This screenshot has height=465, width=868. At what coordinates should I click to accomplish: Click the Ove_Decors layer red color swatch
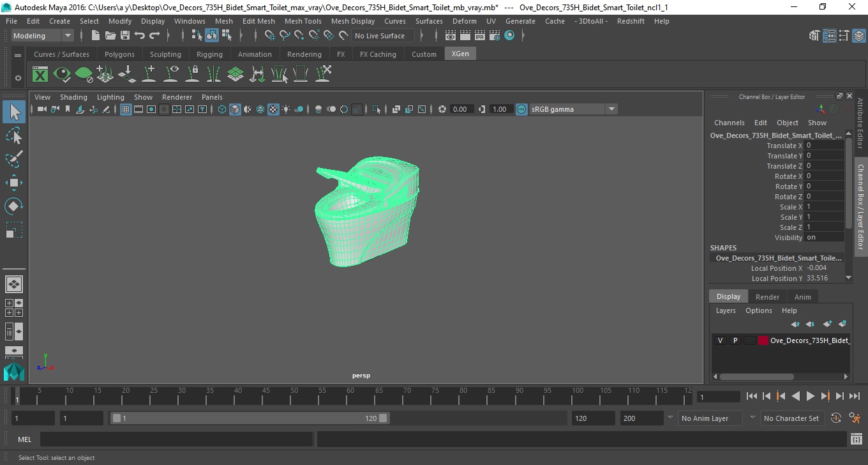pyautogui.click(x=763, y=340)
